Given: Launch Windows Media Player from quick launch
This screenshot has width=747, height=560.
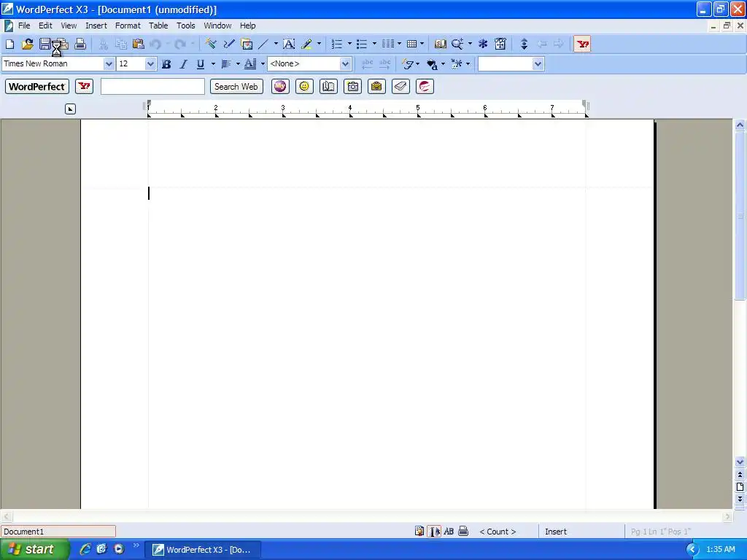Looking at the screenshot, I should tap(119, 549).
